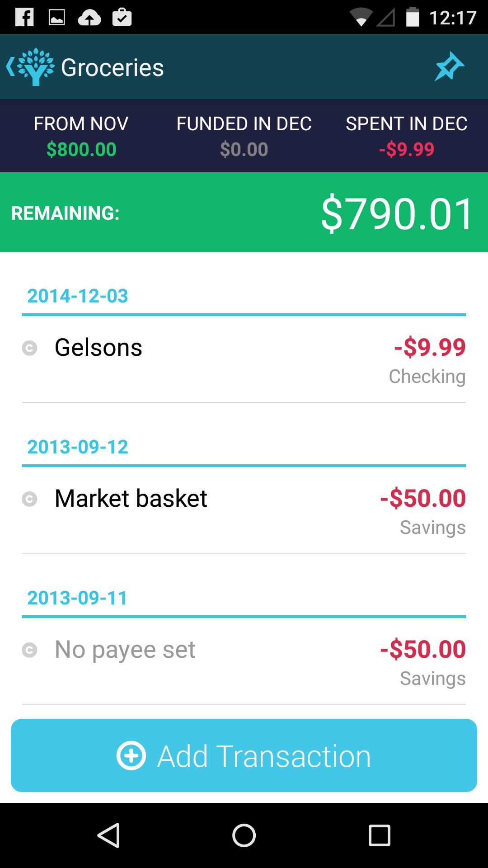Image resolution: width=488 pixels, height=868 pixels.
Task: Select the FROM NOV $800.00 summary
Action: coord(81,136)
